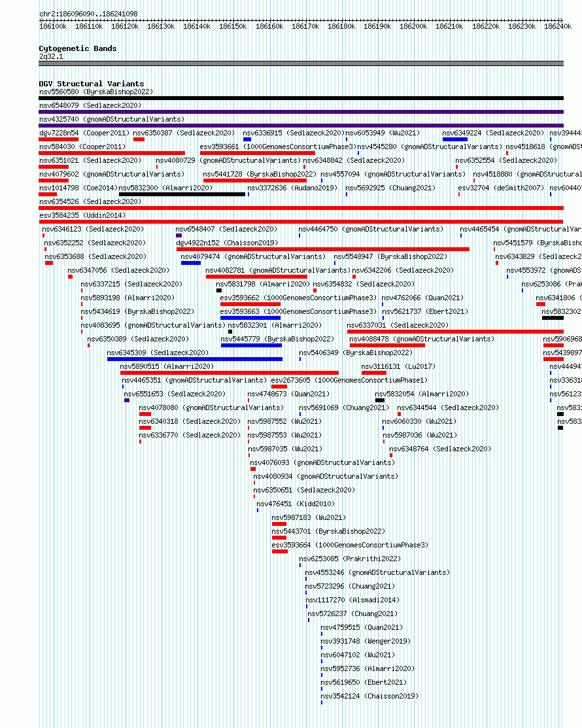This screenshot has height=728, width=582.
Task: Click the blue bar under nsv5445779
Action: coord(251,345)
